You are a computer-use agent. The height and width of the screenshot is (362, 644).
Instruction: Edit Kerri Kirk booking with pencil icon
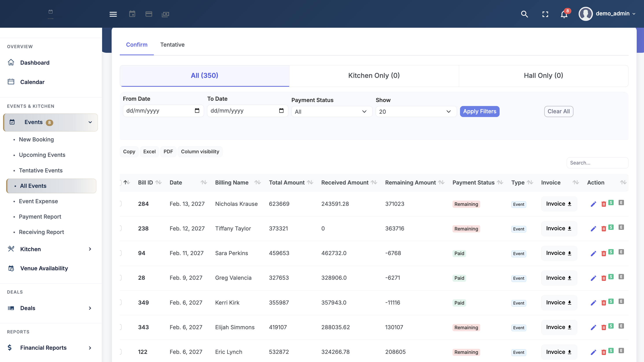tap(593, 303)
